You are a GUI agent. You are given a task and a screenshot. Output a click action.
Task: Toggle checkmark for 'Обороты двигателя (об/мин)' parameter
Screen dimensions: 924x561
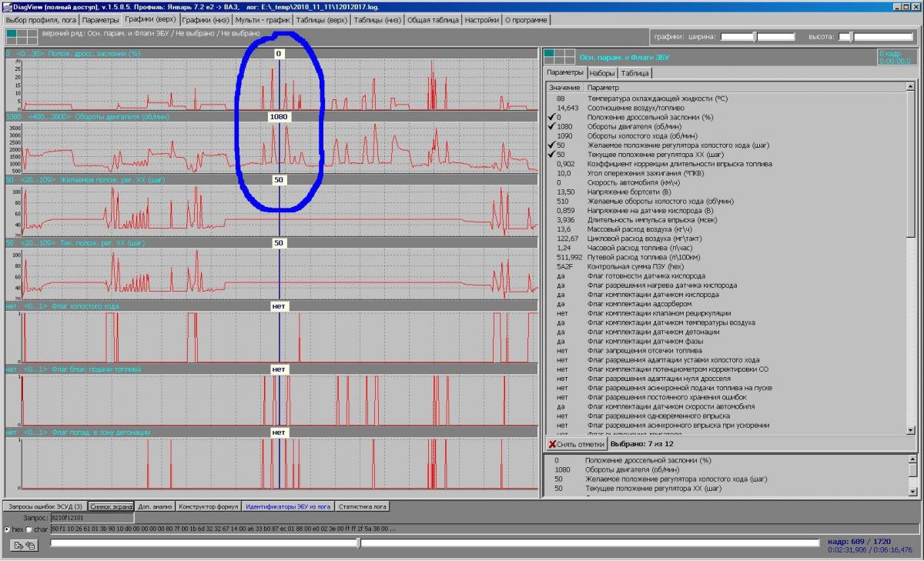point(551,127)
